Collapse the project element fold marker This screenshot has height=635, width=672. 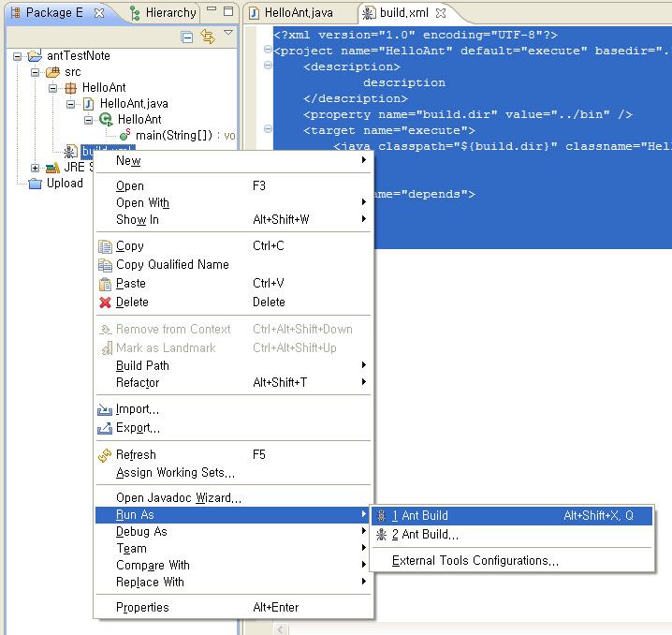click(x=268, y=50)
